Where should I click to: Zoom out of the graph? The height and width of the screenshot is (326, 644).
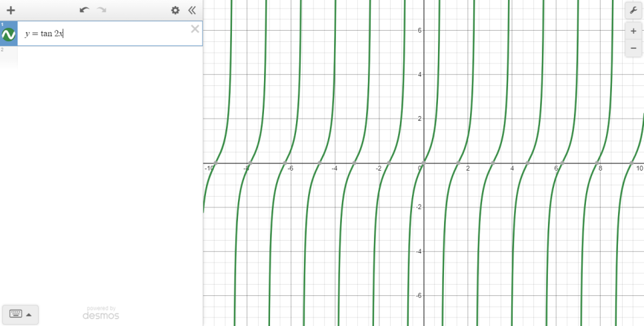[633, 48]
